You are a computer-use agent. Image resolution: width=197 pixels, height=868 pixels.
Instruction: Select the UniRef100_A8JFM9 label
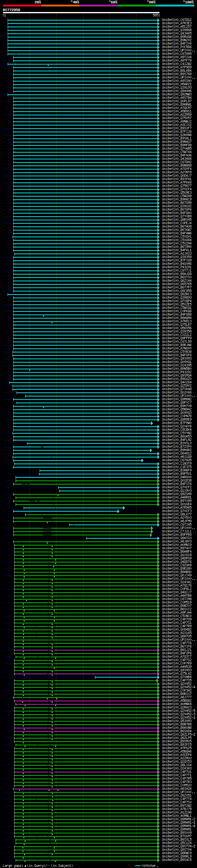click(x=176, y=521)
